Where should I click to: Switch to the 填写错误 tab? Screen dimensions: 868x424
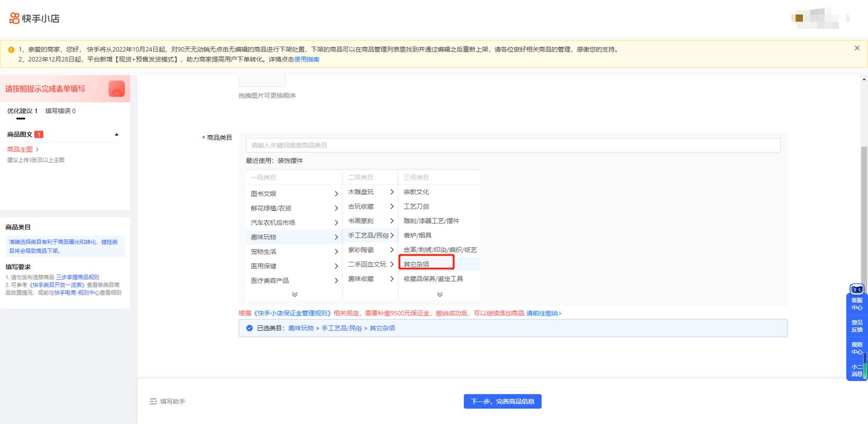(60, 111)
